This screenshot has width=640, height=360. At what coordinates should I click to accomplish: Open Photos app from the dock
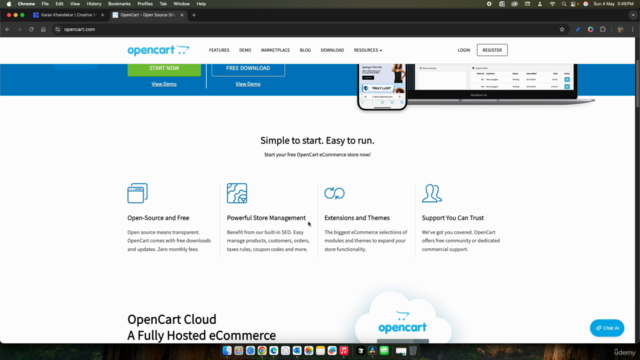pyautogui.click(x=309, y=351)
